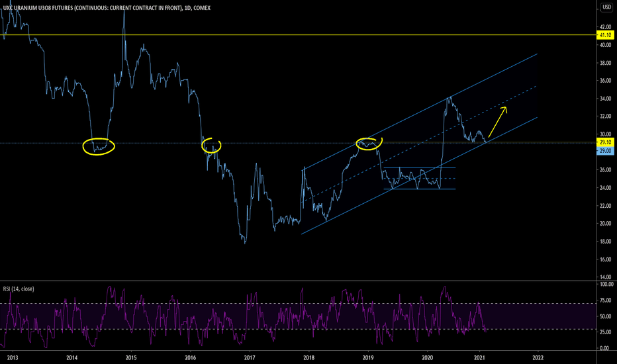Click the 38.00 price axis label

click(x=606, y=63)
